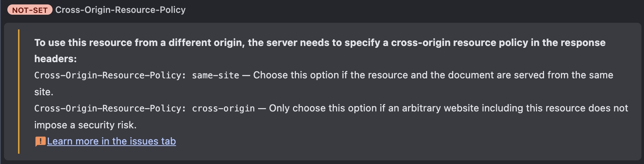Viewport: 644px width, 164px height.
Task: Click the bold 'To use this resource' heading
Action: [x=320, y=50]
